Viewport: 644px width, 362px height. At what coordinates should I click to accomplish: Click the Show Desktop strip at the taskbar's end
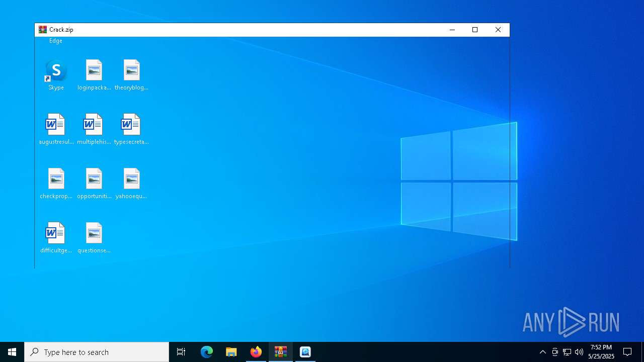642,352
